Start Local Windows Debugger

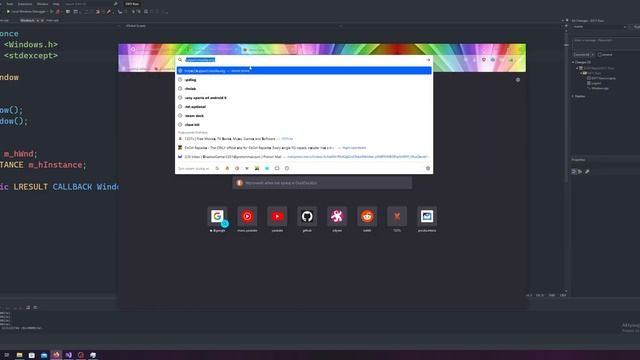pos(26,12)
